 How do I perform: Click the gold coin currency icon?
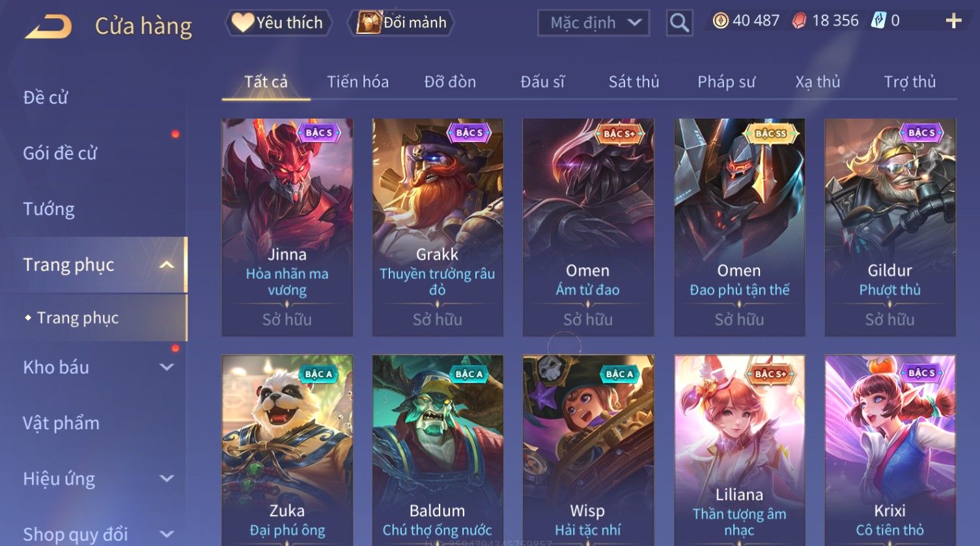720,22
